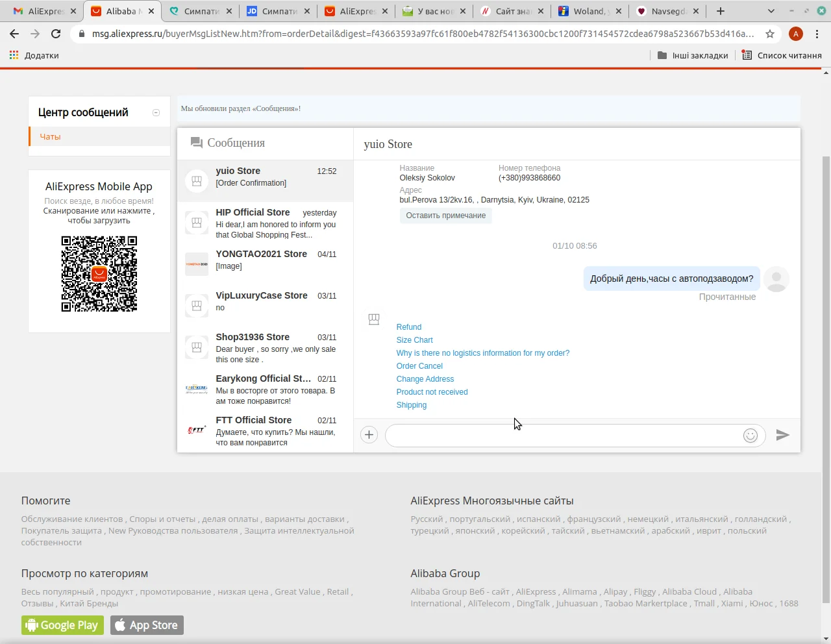Choose the Change Address quick reply
This screenshot has width=831, height=644.
click(425, 379)
